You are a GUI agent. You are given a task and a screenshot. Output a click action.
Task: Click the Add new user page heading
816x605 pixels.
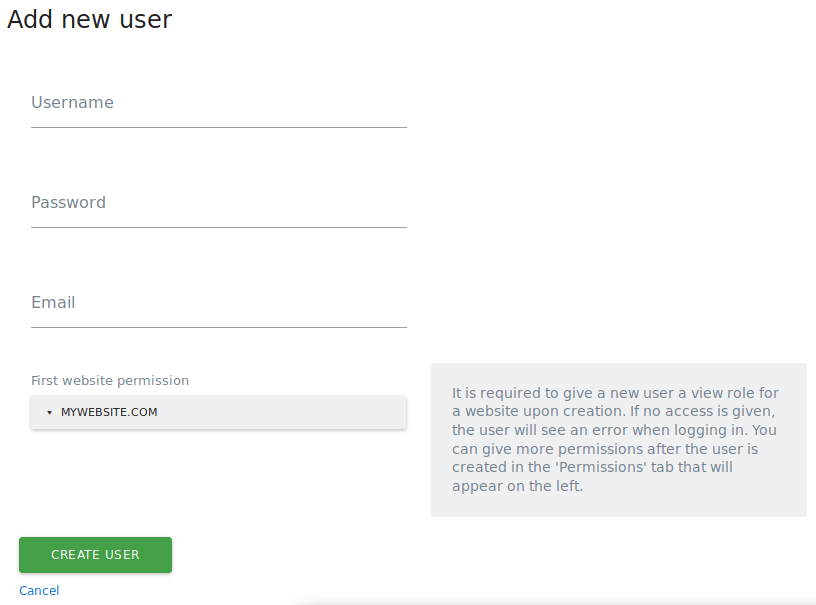pos(89,19)
